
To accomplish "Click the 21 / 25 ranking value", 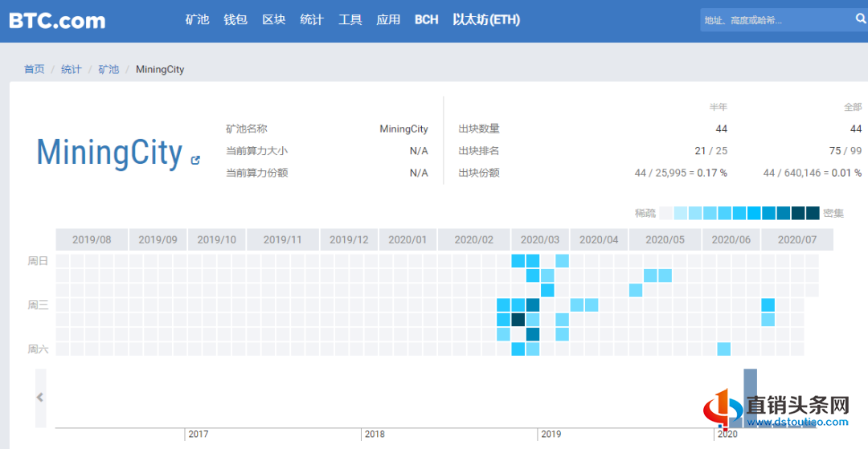I will (x=711, y=151).
